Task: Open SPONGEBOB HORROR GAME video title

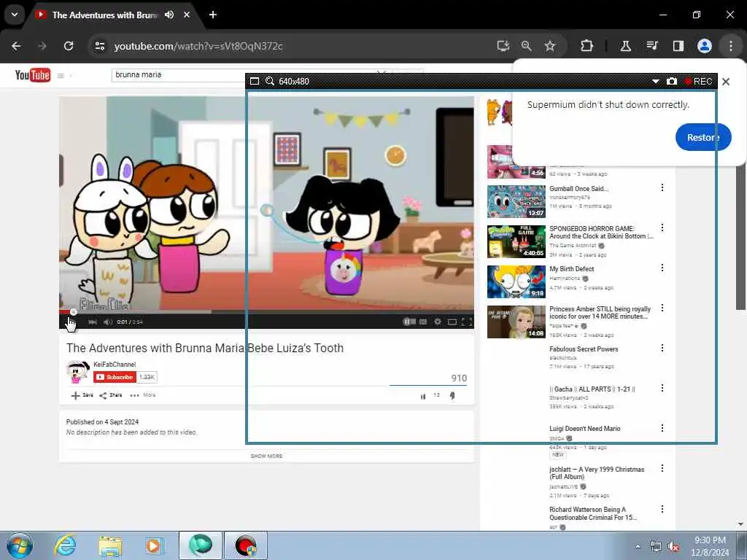Action: pos(601,233)
